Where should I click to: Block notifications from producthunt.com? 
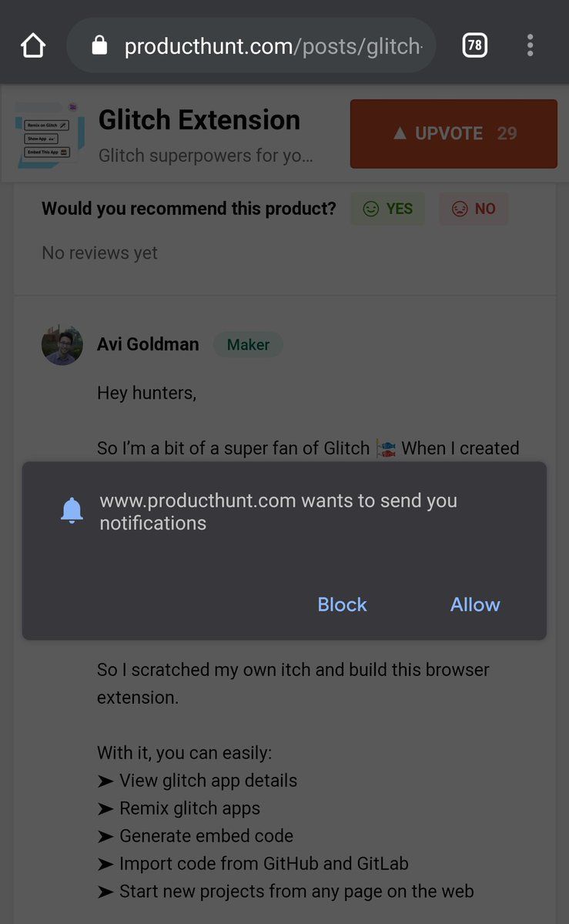[342, 604]
